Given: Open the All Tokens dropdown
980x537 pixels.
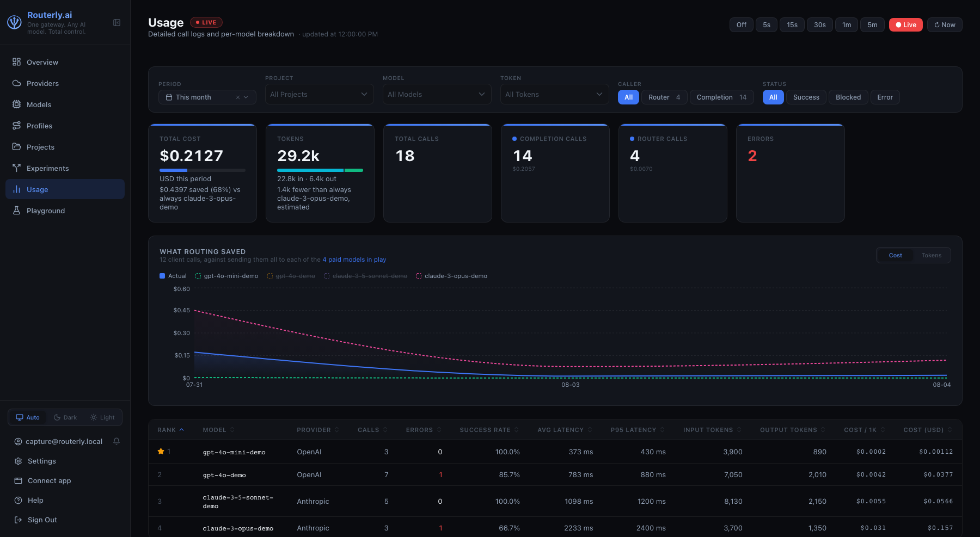Looking at the screenshot, I should 555,94.
